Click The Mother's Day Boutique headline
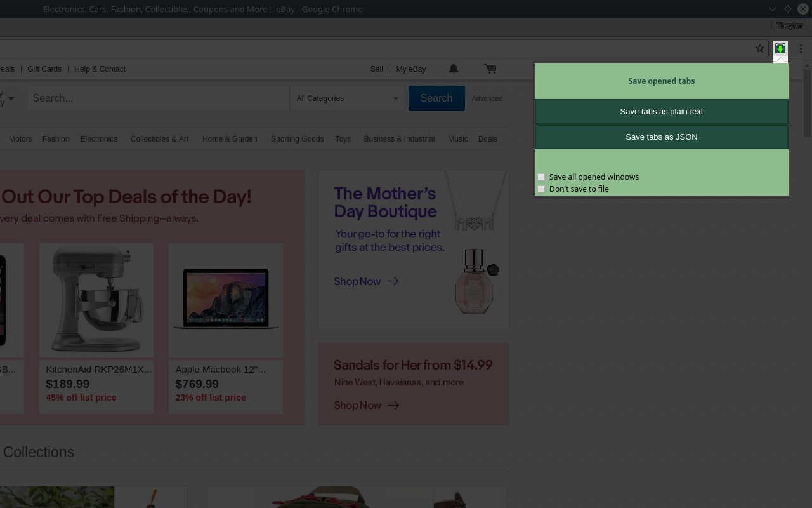This screenshot has height=508, width=812. 386,203
